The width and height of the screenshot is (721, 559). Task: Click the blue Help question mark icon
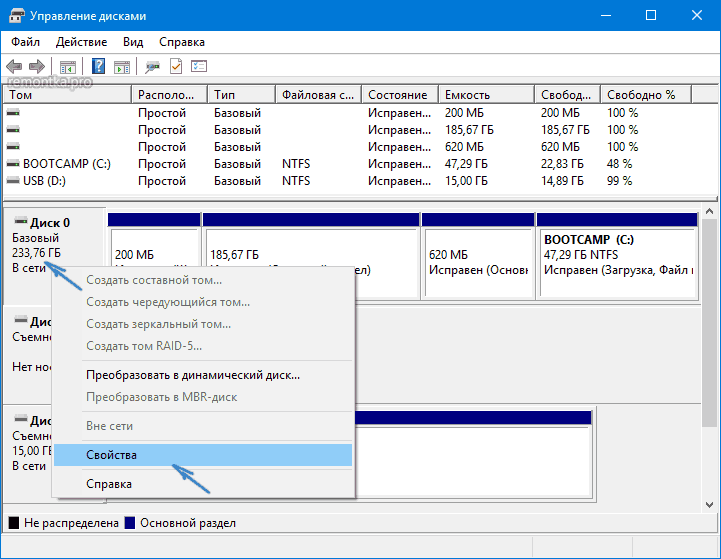[99, 67]
